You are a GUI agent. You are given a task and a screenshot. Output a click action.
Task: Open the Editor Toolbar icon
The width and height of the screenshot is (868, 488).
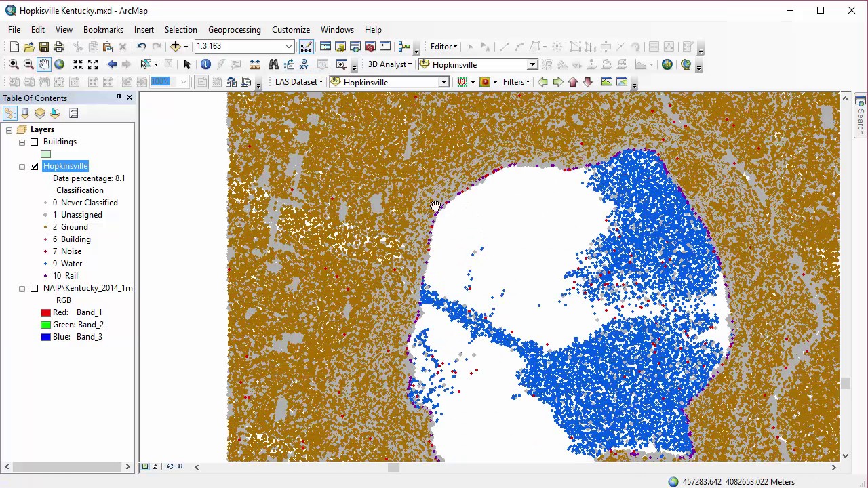[x=307, y=46]
